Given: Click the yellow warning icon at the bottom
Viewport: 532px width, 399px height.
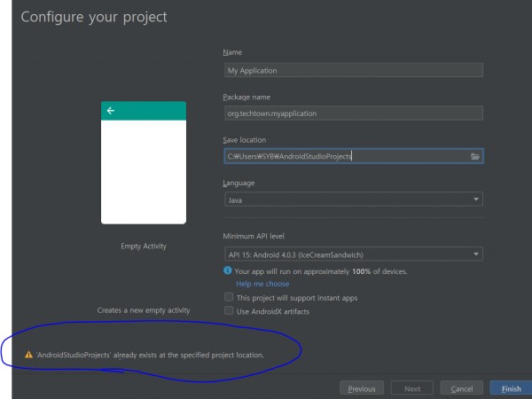Looking at the screenshot, I should tap(29, 355).
